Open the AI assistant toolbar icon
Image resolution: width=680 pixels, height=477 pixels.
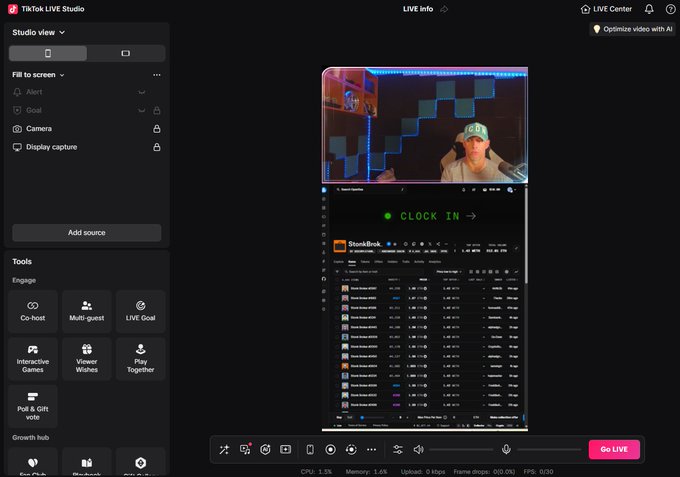coord(265,450)
